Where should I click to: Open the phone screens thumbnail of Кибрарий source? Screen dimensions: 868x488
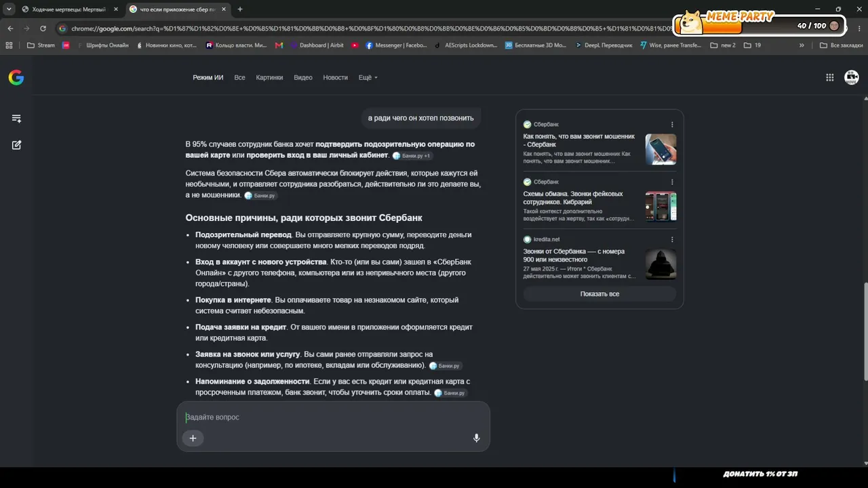(660, 206)
